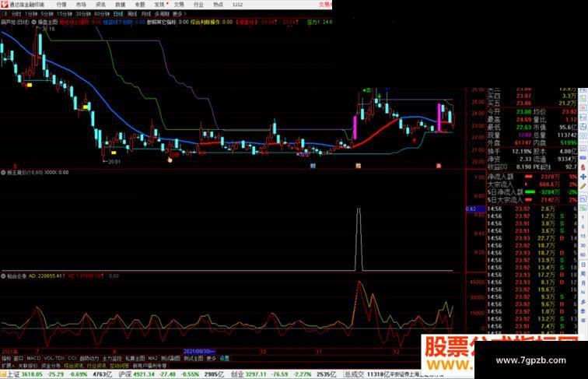
Task: Click the blue event marker below the chart
Action: pyautogui.click(x=313, y=166)
